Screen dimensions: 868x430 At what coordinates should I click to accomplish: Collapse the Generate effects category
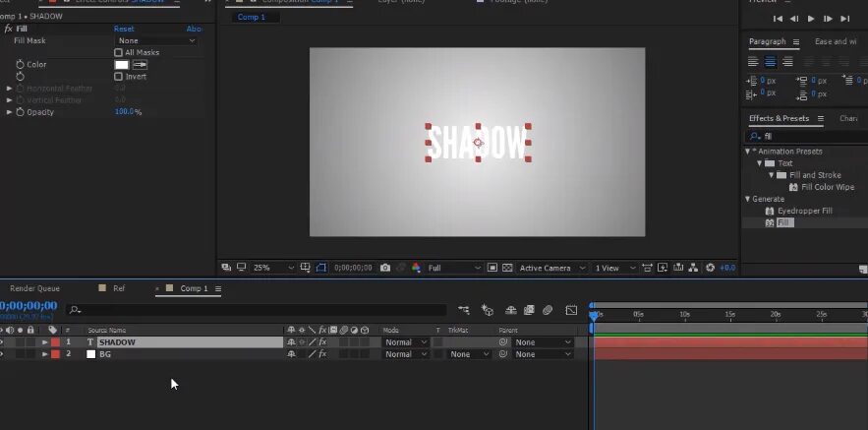[747, 199]
